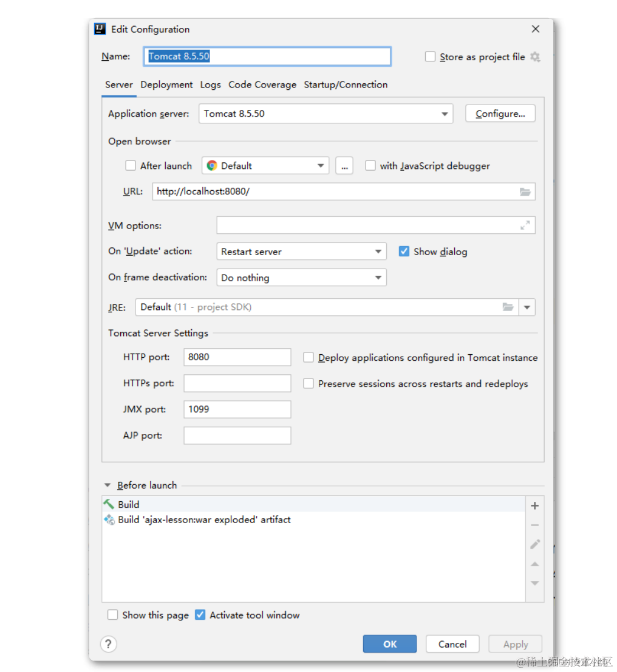Add a before launch task with plus
The height and width of the screenshot is (672, 617).
click(535, 506)
